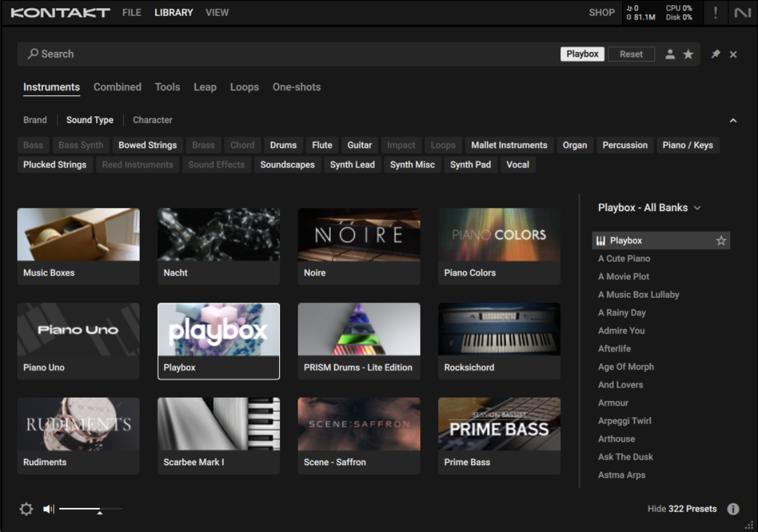Favorite the Playbox preset with the star

[x=721, y=241]
